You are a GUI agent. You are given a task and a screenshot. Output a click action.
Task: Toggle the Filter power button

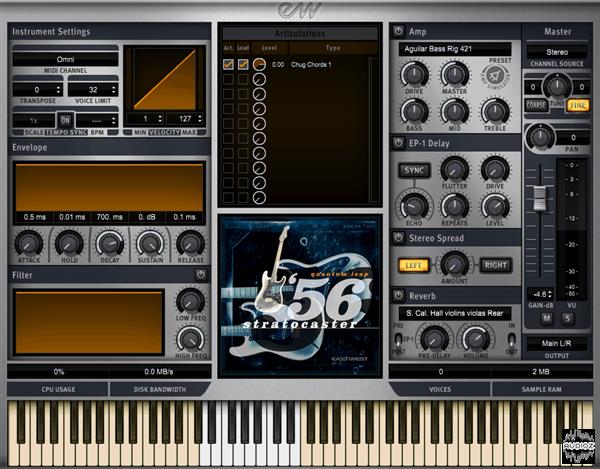(x=201, y=275)
